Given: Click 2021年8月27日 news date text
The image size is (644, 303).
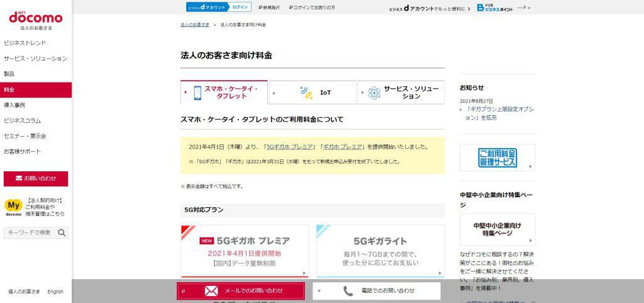Looking at the screenshot, I should (477, 101).
